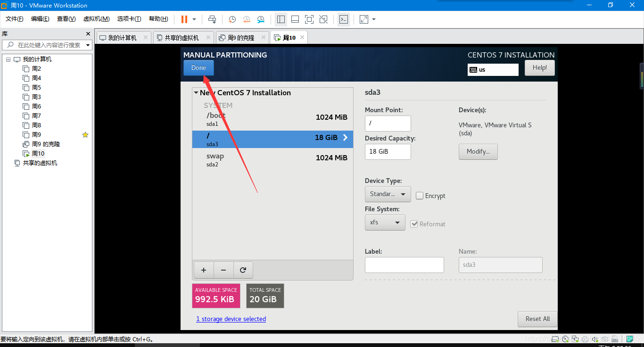
Task: Click the Label input field
Action: pos(405,265)
